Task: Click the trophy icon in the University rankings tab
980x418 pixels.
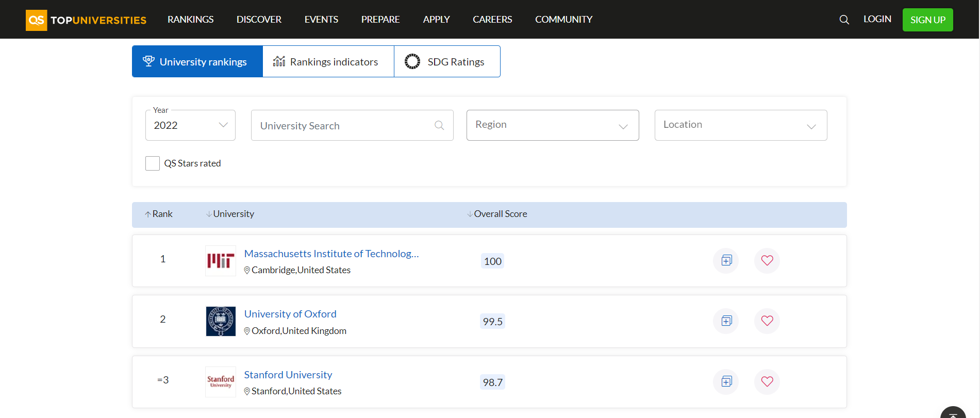Action: [148, 61]
